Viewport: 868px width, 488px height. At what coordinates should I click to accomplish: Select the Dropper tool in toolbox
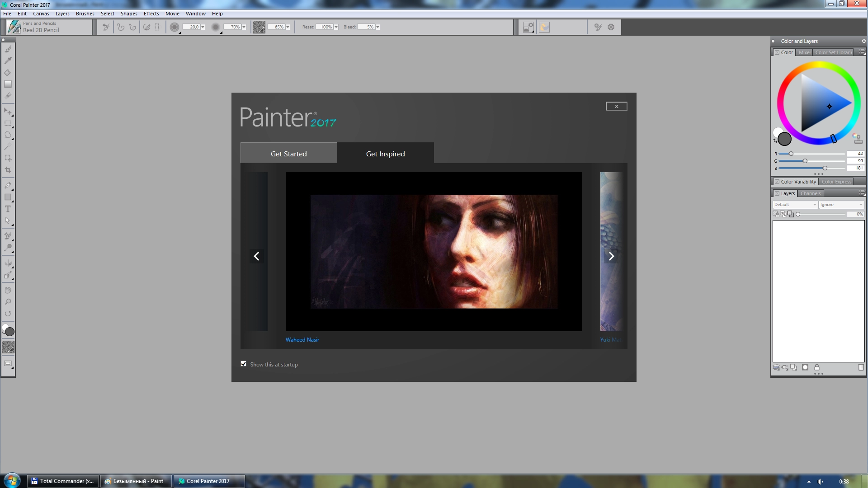tap(8, 61)
